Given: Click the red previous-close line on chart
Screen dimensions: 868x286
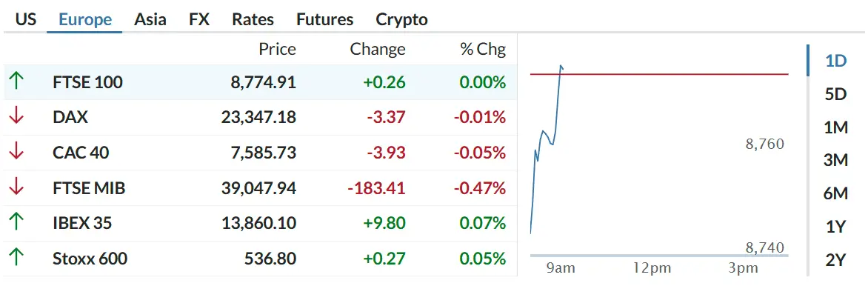Looking at the screenshot, I should (658, 73).
